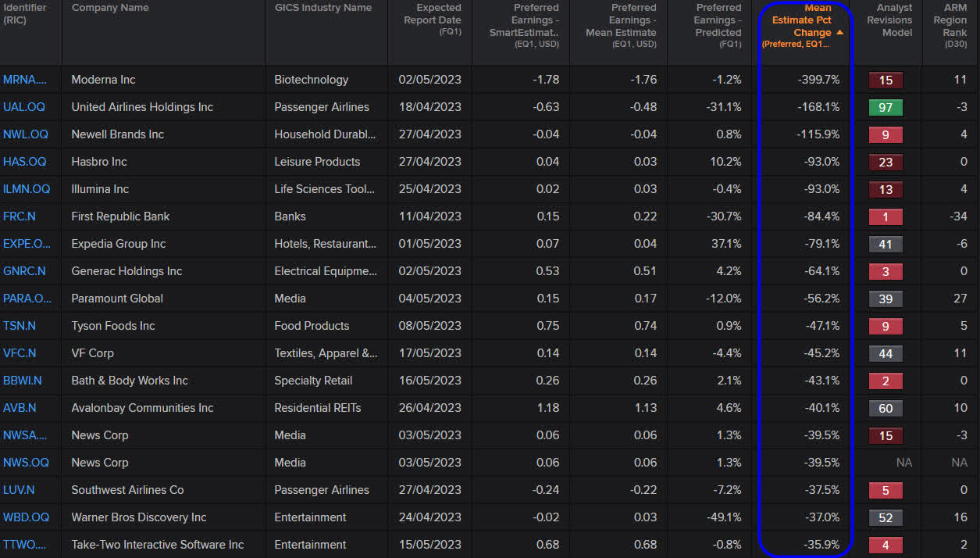
Task: Click the red 1 badge for First Republic Bank
Action: pyautogui.click(x=886, y=216)
